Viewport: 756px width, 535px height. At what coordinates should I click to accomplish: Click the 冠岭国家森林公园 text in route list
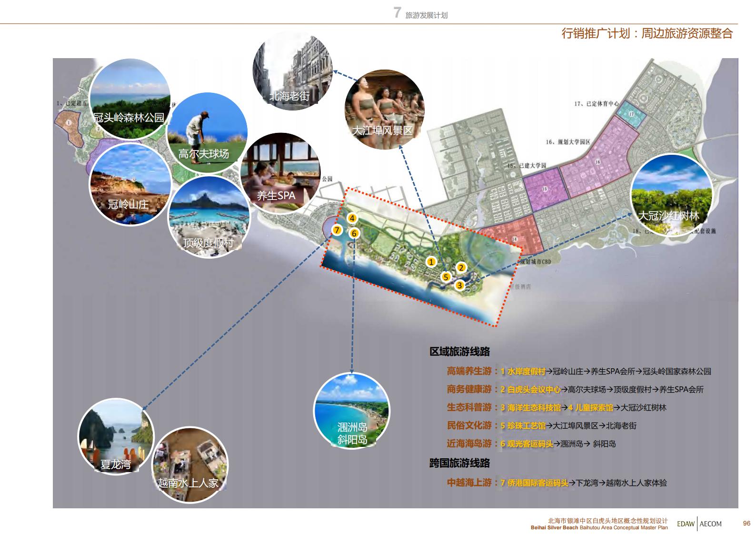(677, 372)
